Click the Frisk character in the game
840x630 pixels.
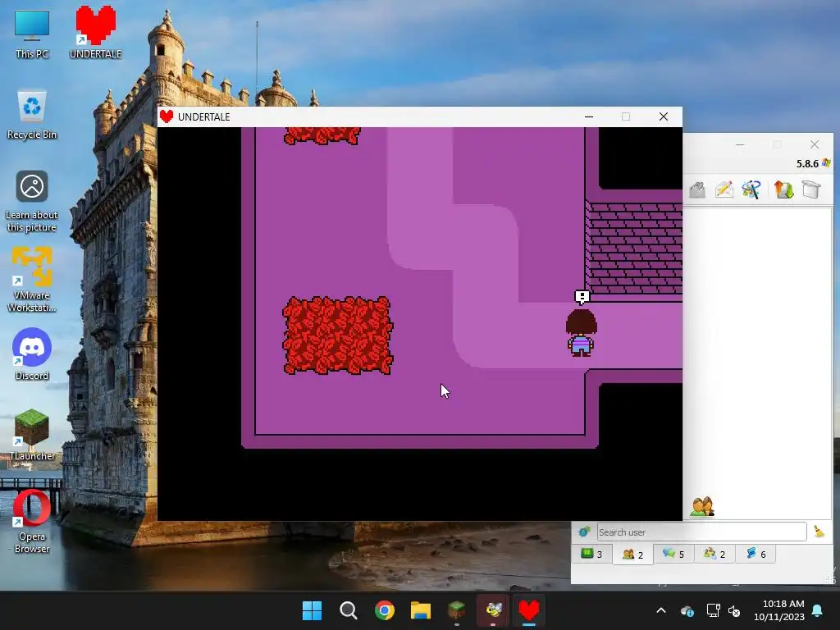click(x=582, y=333)
